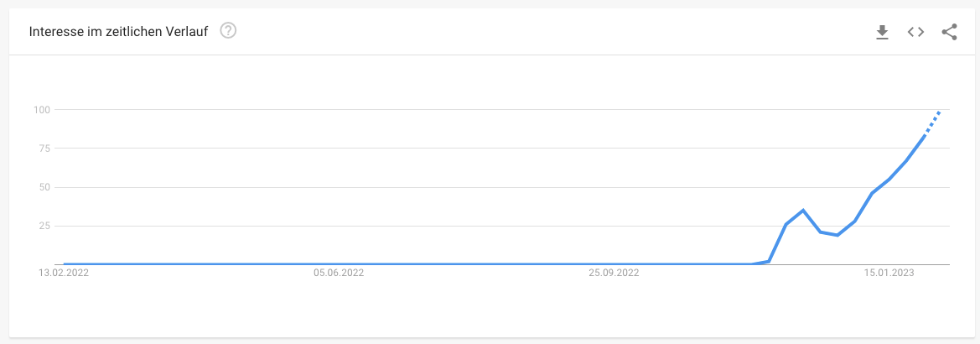Click the 75 y-axis label

pyautogui.click(x=44, y=149)
